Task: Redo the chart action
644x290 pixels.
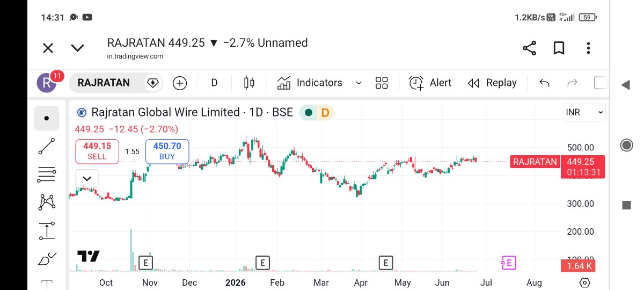Action: click(573, 83)
